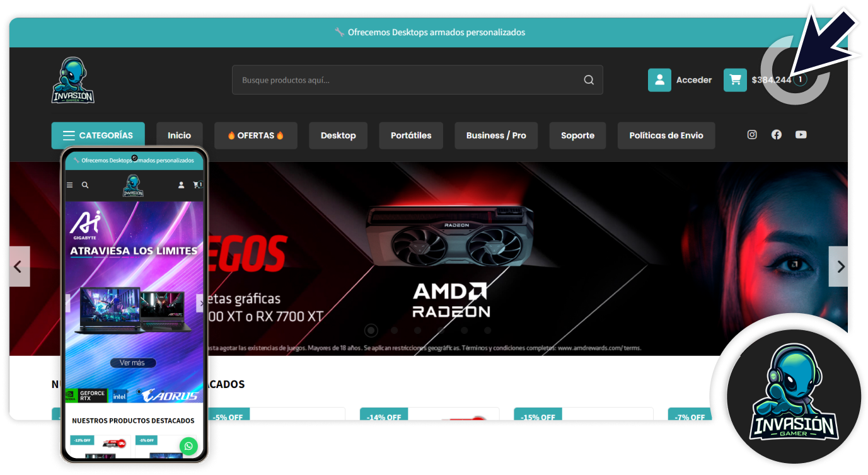Open the Facebook social icon

777,135
